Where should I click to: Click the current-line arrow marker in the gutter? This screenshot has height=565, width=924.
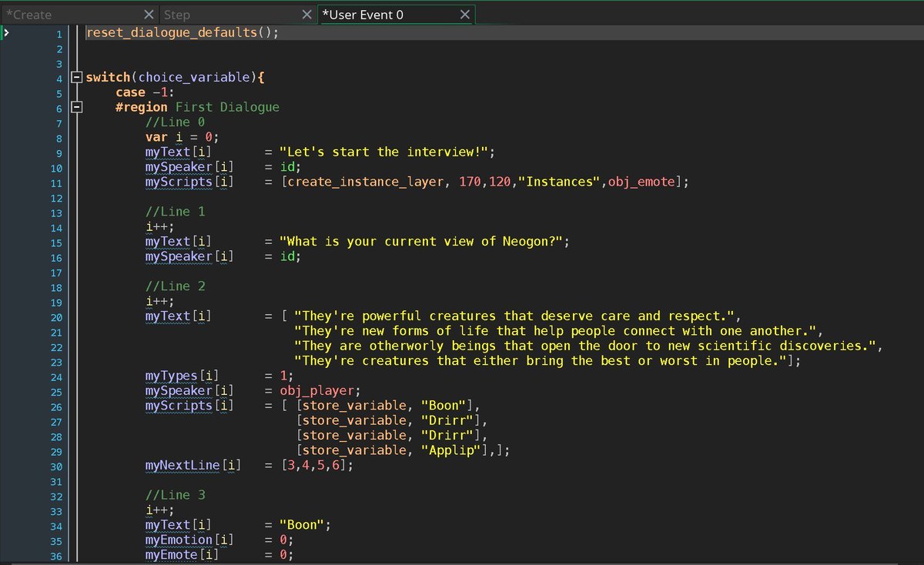(5, 33)
